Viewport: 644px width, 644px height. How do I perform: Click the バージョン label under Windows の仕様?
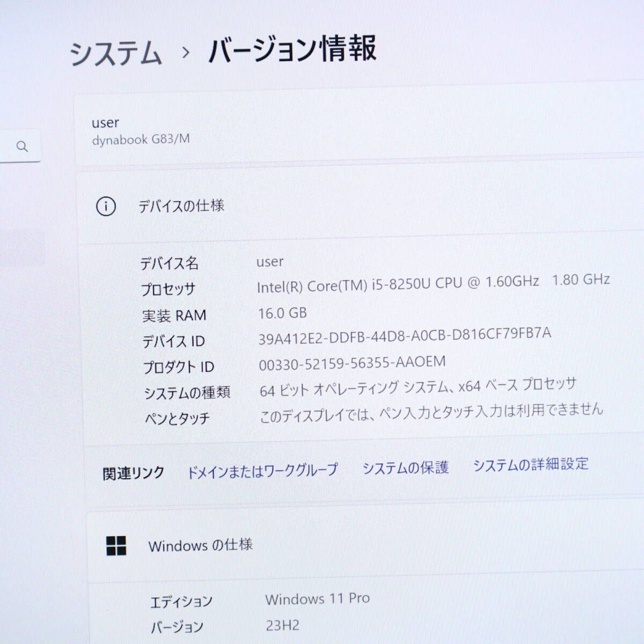(x=178, y=628)
